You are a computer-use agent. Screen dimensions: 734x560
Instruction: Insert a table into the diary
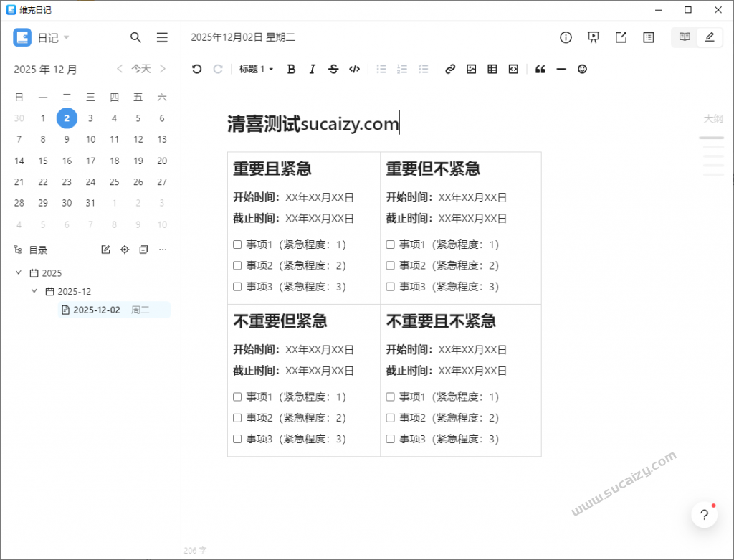(492, 69)
